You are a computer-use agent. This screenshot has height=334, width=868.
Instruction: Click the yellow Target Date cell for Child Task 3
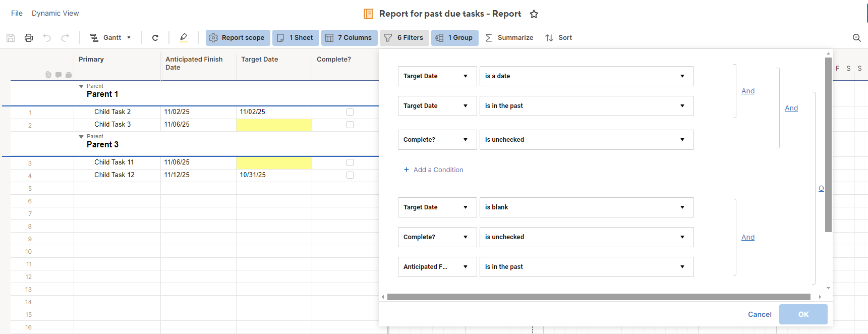click(274, 125)
